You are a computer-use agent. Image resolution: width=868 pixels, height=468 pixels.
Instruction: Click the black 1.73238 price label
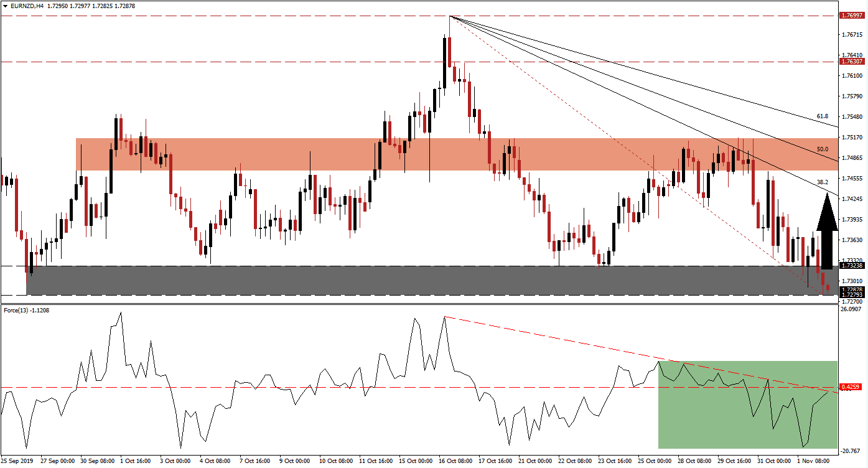click(x=853, y=265)
